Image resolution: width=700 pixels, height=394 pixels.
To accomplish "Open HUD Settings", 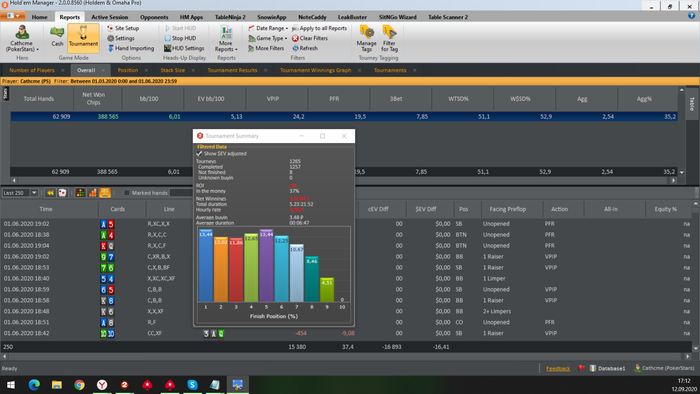I will [184, 48].
